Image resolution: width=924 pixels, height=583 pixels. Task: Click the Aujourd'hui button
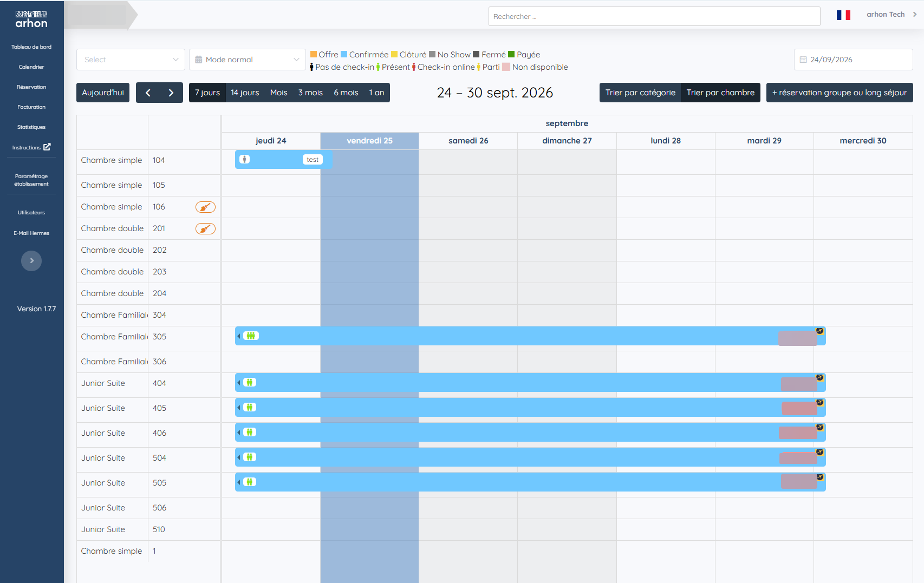[103, 93]
